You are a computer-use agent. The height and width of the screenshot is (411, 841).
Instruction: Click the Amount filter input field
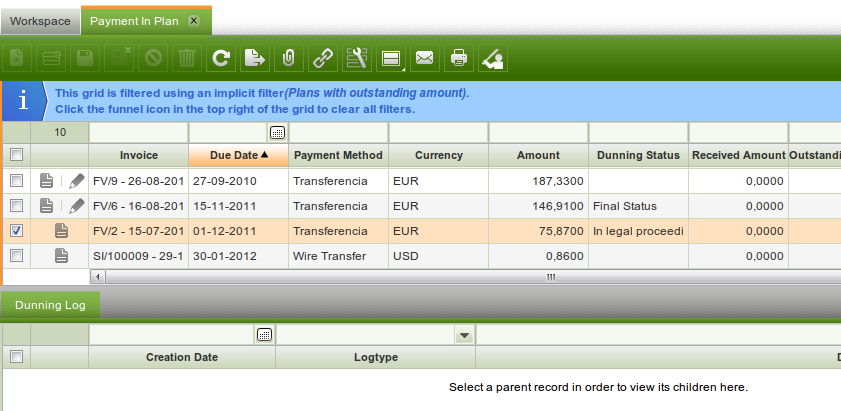click(x=538, y=133)
